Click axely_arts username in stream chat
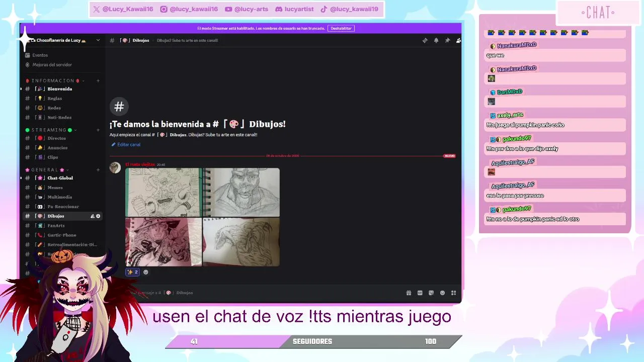This screenshot has width=644, height=362. (510, 115)
